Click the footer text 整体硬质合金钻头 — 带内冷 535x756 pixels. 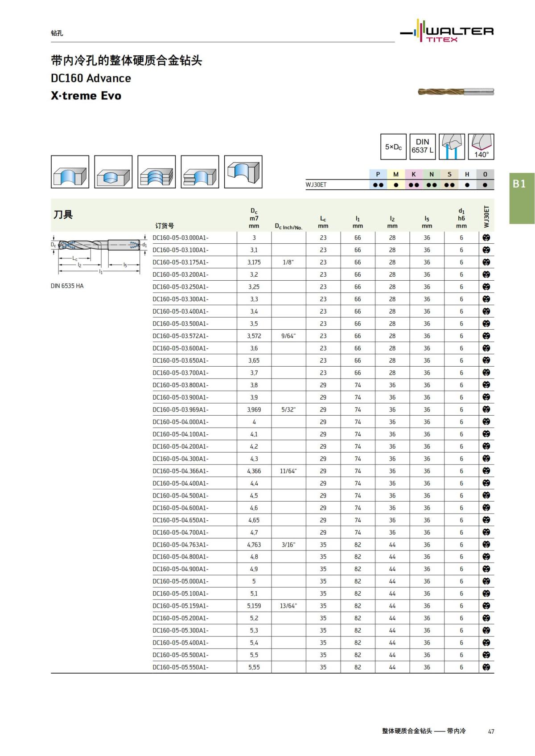(x=424, y=731)
